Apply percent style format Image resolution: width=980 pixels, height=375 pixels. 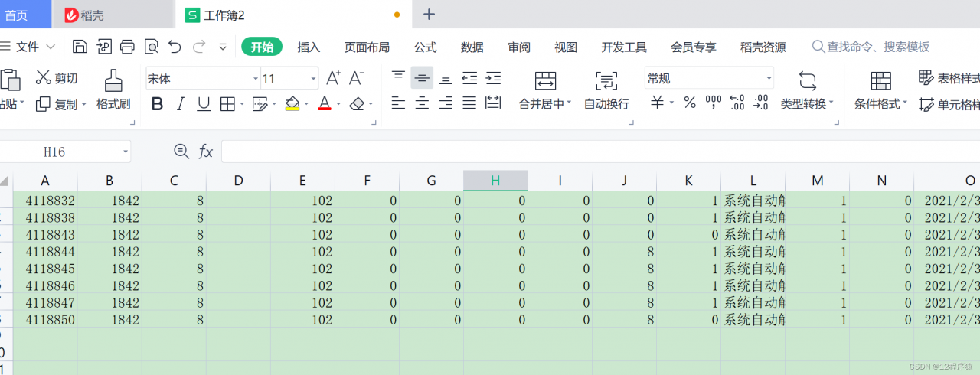point(690,103)
